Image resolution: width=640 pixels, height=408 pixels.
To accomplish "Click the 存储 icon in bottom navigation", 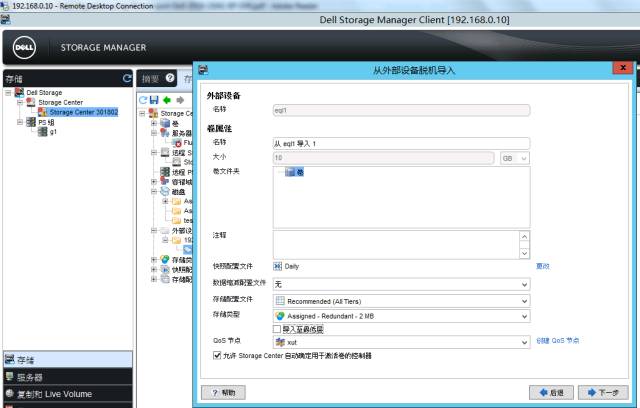I will click(x=9, y=359).
